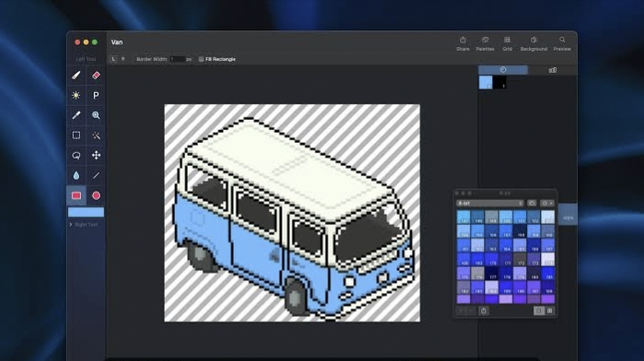Select the red Ellipse tool
The height and width of the screenshot is (361, 644).
[x=96, y=196]
